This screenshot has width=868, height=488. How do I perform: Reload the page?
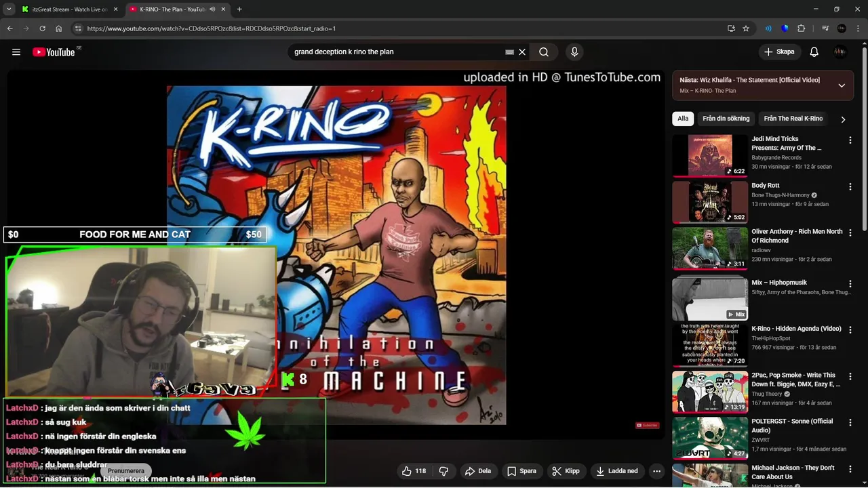(x=42, y=28)
